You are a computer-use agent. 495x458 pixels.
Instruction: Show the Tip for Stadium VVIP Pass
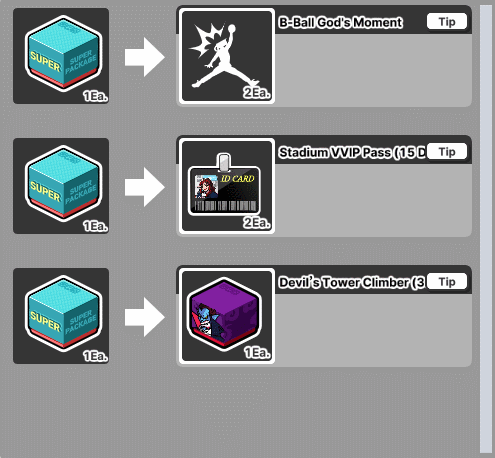pos(447,152)
